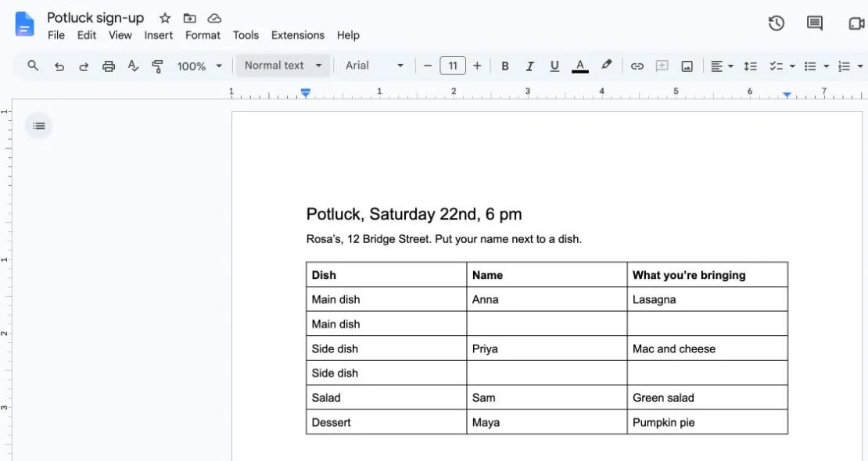
Task: Open the File menu
Action: click(x=56, y=35)
